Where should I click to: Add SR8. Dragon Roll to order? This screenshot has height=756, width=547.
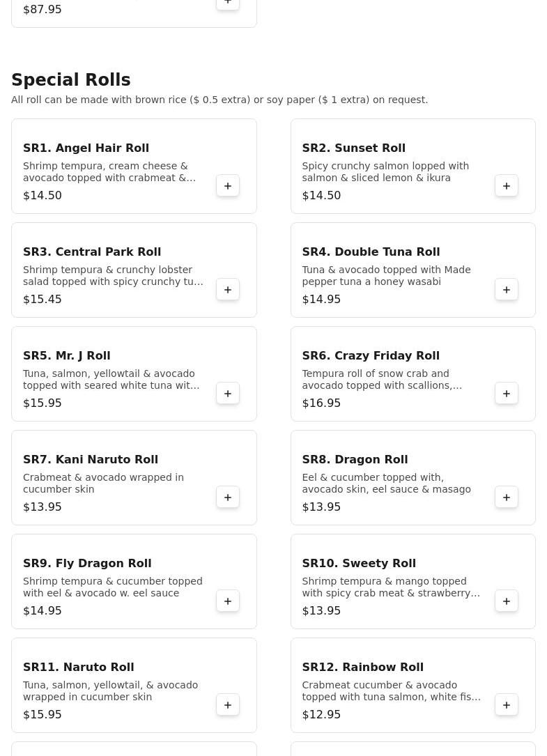pos(507,497)
